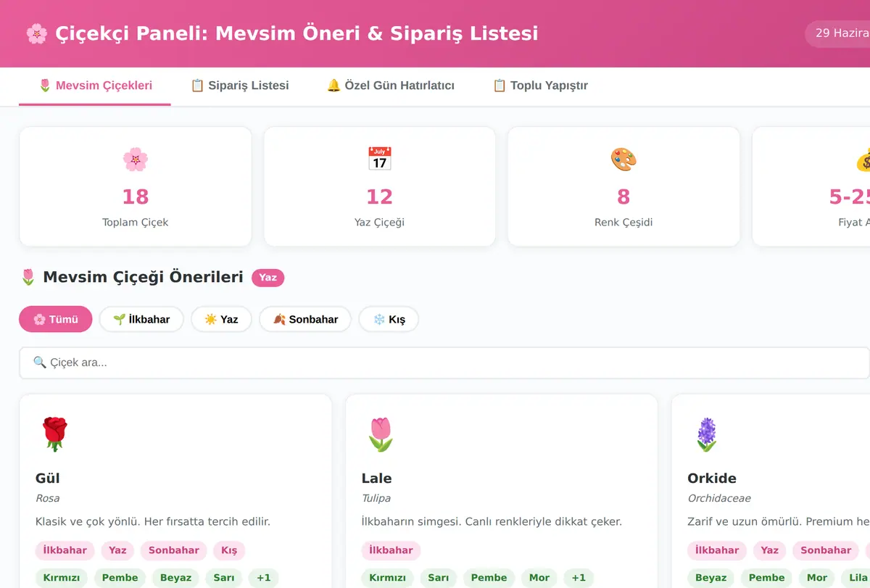Click the Beyaz color tag on the Orkide card
This screenshot has height=588, width=870.
tap(710, 578)
